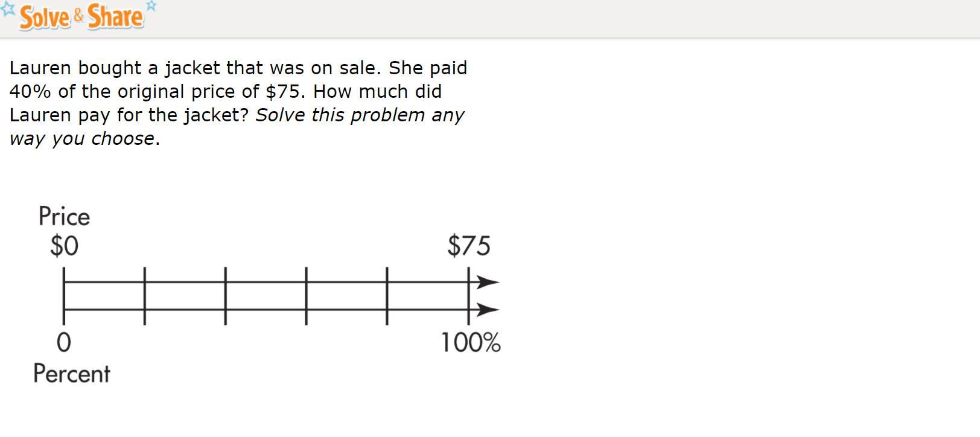Click the ampersand in the header logo
This screenshot has height=437, width=980.
tap(79, 17)
